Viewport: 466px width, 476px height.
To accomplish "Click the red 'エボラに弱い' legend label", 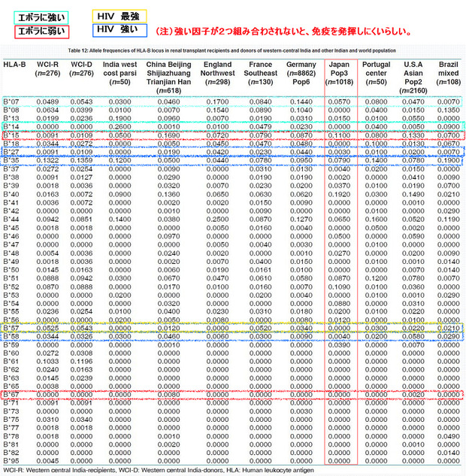I will 41,32.
